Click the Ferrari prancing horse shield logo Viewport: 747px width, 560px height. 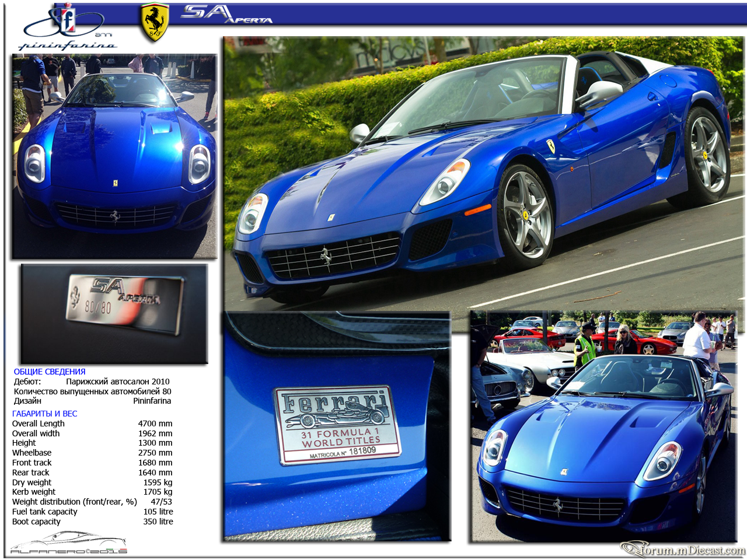(155, 22)
